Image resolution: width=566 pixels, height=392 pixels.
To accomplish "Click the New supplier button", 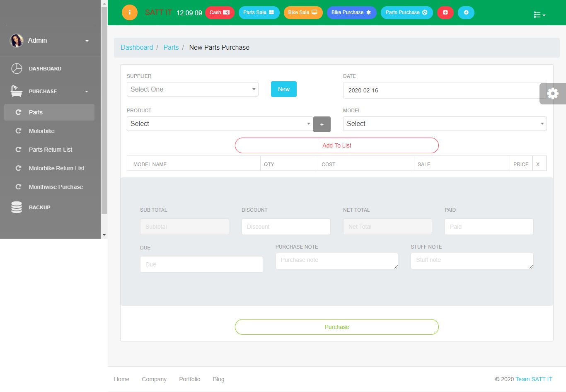I will [x=284, y=89].
